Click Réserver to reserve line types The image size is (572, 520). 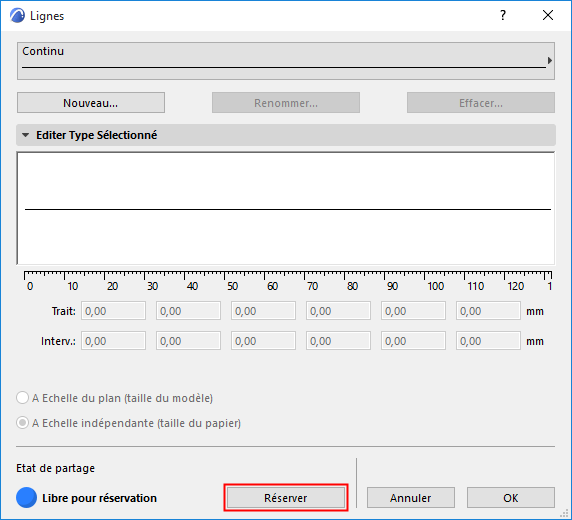[286, 498]
